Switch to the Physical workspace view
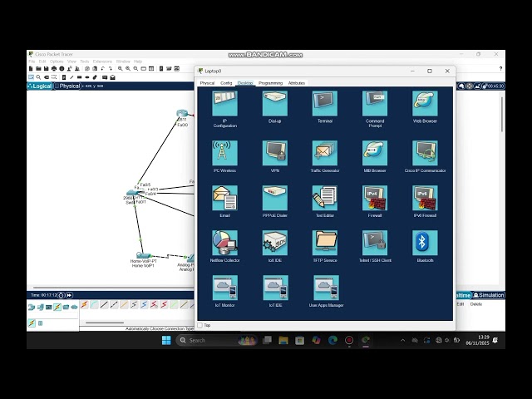This screenshot has height=399, width=532. 67,86
